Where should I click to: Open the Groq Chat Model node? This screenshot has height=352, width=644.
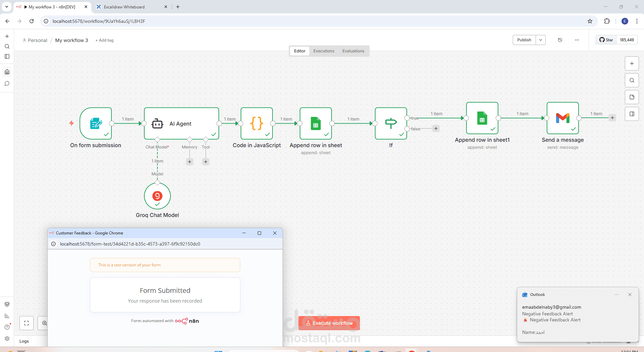click(157, 196)
